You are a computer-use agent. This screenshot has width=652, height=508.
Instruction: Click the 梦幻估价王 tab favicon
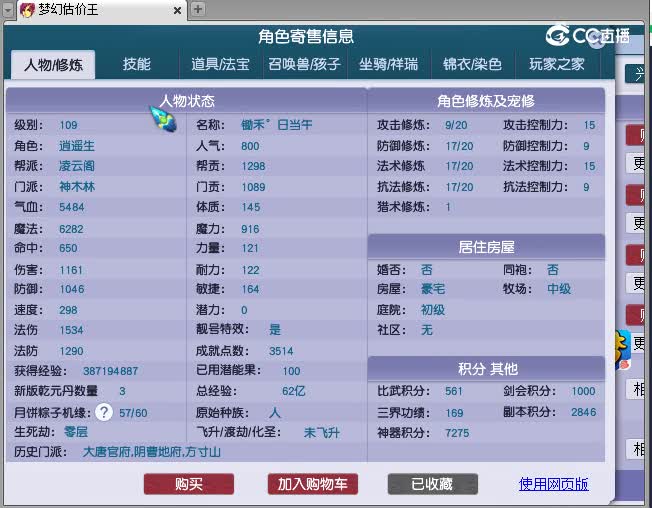click(x=27, y=10)
